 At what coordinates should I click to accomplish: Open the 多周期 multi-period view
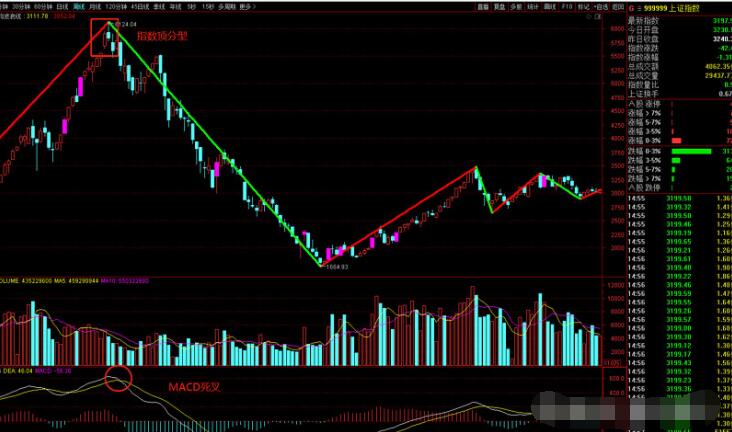tap(227, 5)
